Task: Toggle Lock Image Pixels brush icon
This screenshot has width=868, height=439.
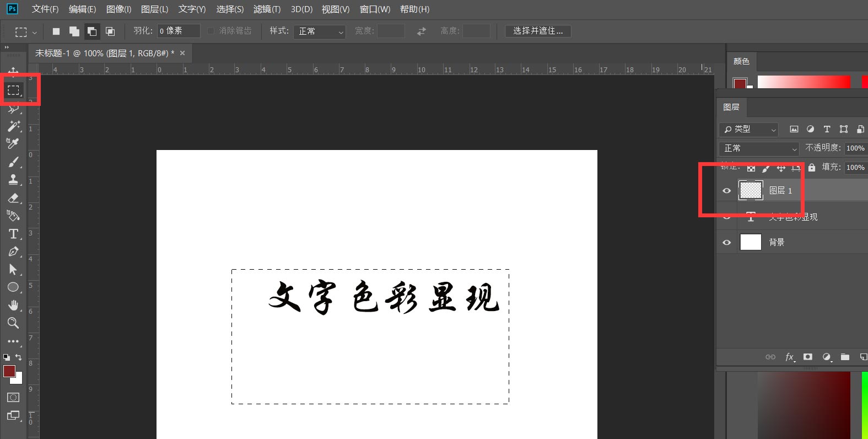Action: [765, 168]
